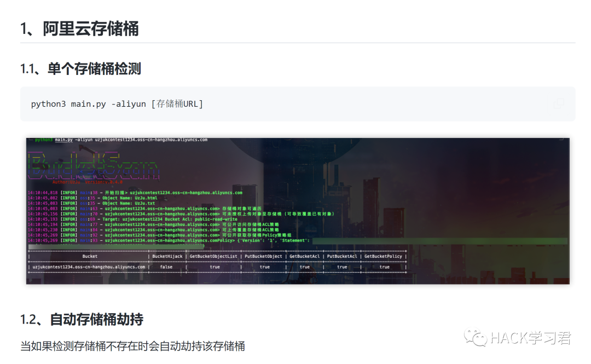This screenshot has width=591, height=364.
Task: Click 'GetBucketPolicy' column header in the table
Action: coord(383,256)
